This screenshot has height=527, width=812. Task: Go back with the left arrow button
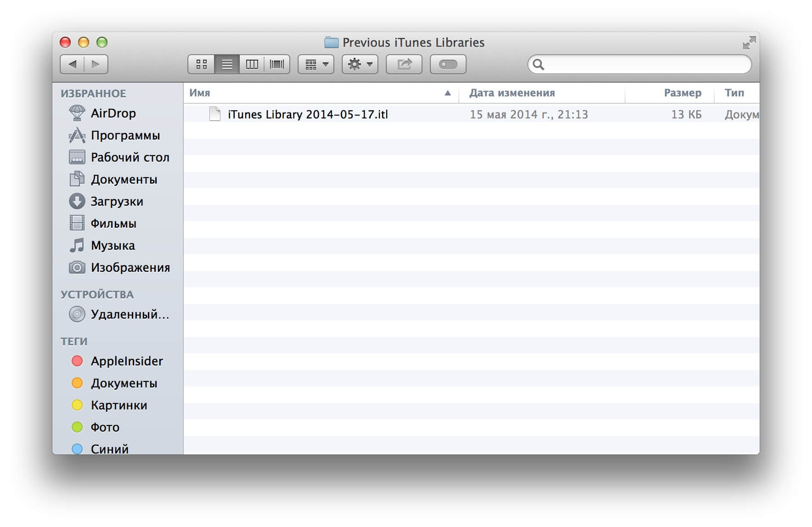tap(72, 64)
